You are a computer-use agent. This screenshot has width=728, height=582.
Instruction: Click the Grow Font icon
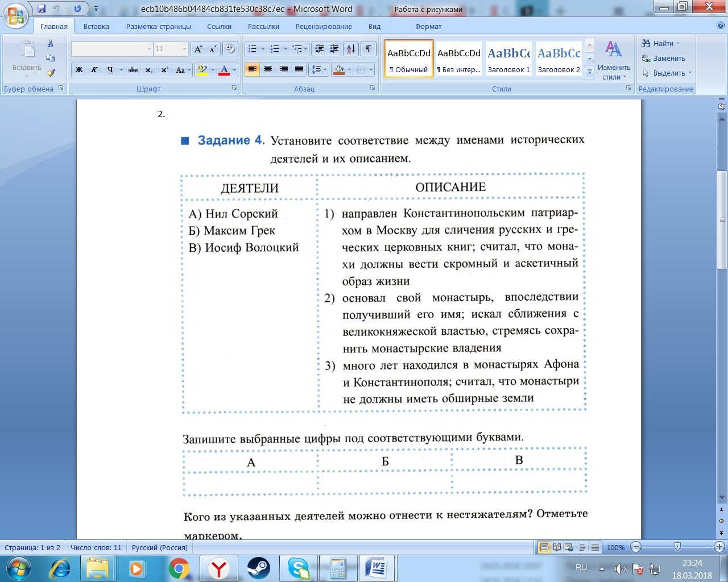click(198, 49)
